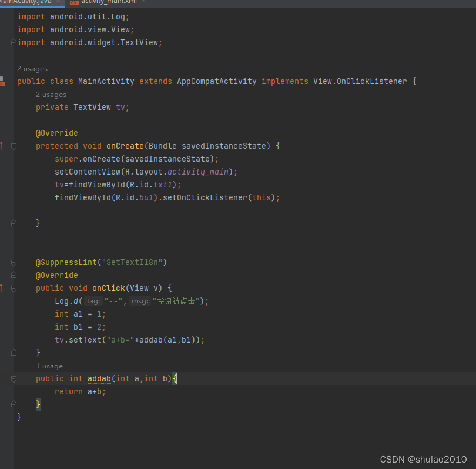
Task: Click the related-file gutter icon beside class MainActivity
Action: coord(2,81)
